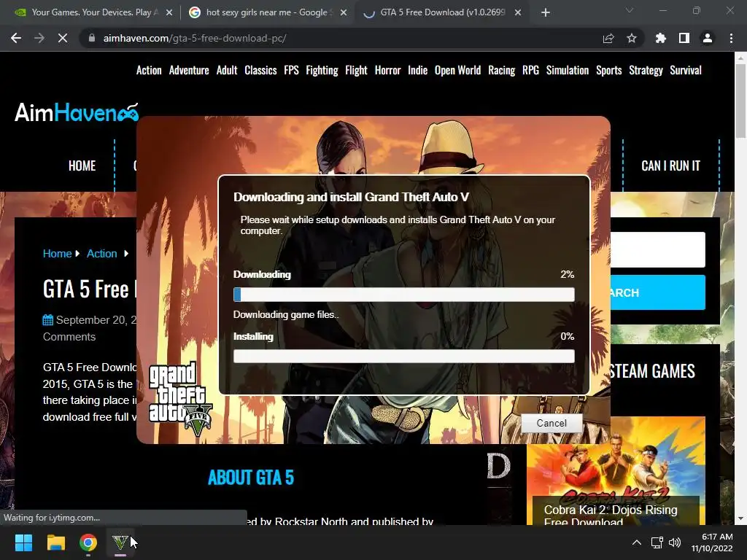
Task: Open the tab search chevron in title bar
Action: point(630,10)
